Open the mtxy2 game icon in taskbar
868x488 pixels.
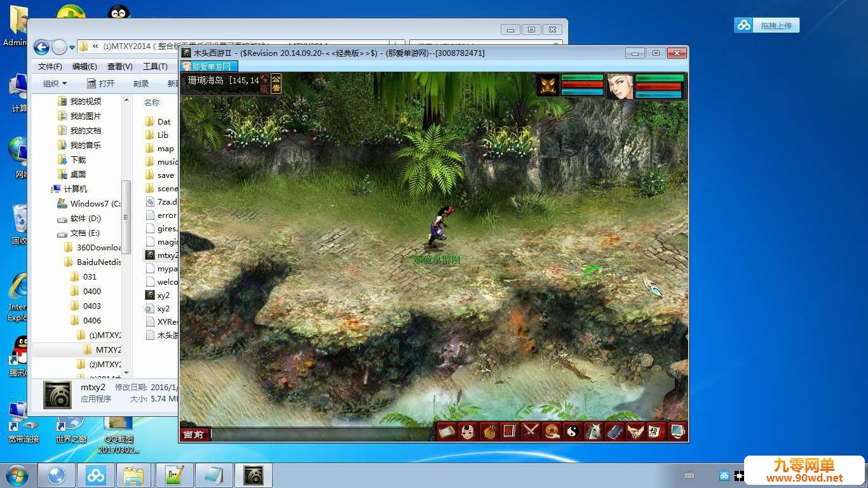tap(254, 475)
